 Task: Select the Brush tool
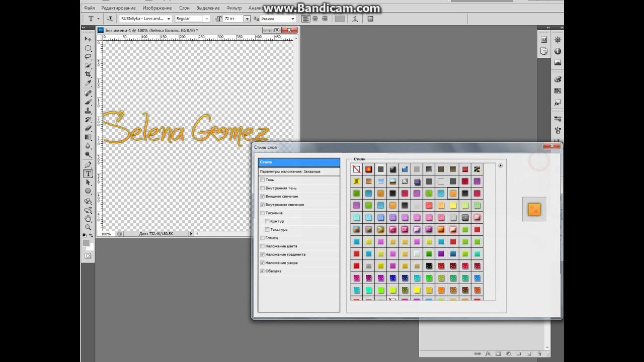(x=88, y=102)
